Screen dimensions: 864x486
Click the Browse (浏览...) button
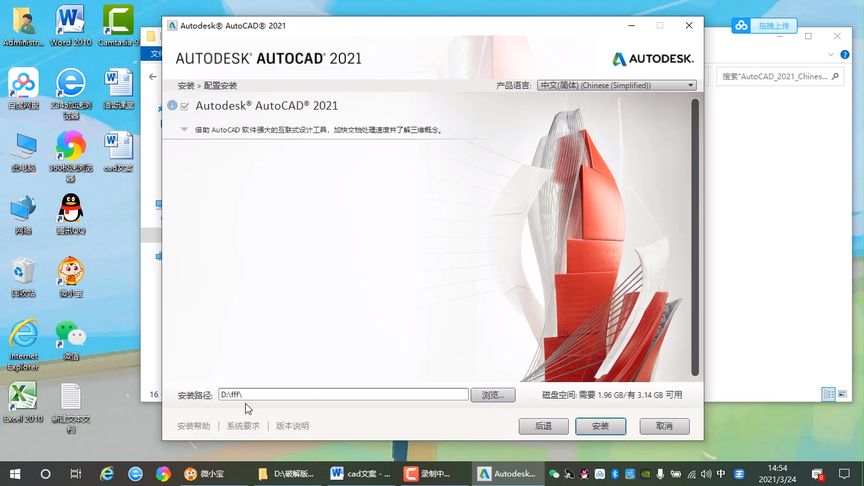pyautogui.click(x=493, y=395)
